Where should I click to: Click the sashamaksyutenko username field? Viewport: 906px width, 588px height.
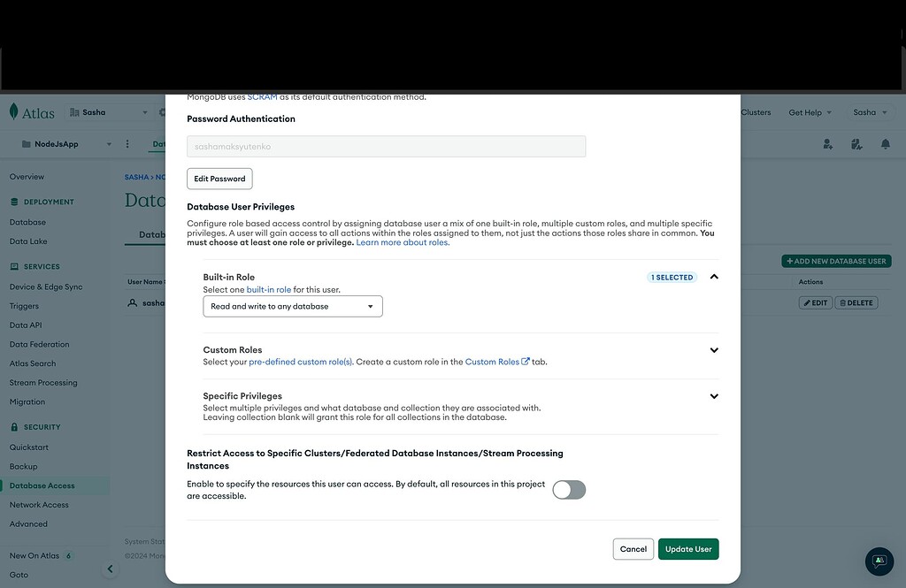(x=386, y=146)
